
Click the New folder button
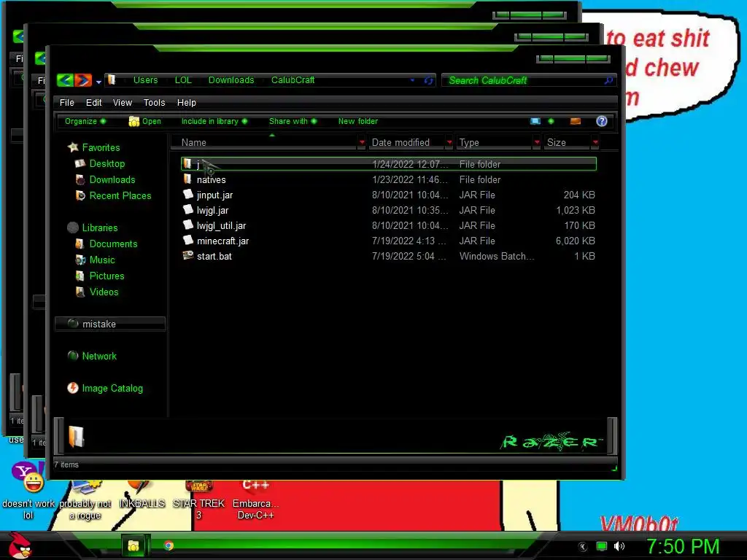pos(357,121)
